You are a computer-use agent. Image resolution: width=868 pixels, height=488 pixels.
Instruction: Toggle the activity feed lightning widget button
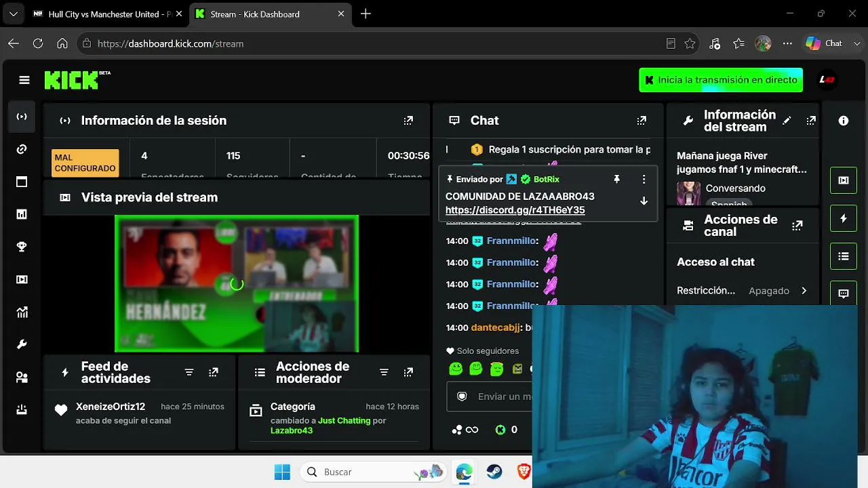[x=844, y=218]
